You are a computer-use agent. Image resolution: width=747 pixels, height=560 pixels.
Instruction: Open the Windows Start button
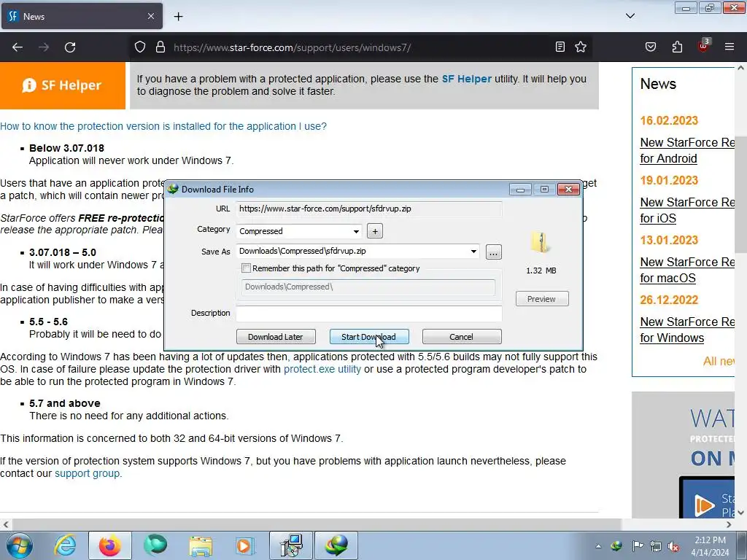pos(18,545)
